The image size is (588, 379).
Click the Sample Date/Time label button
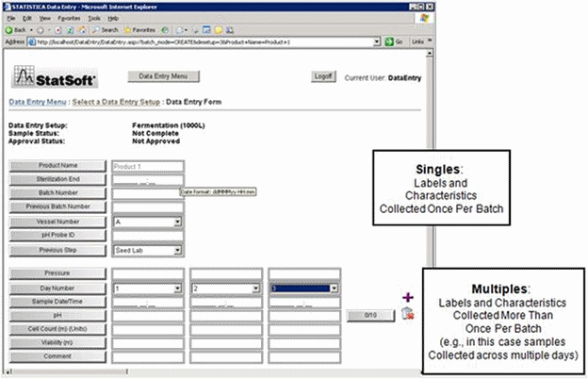(x=57, y=302)
